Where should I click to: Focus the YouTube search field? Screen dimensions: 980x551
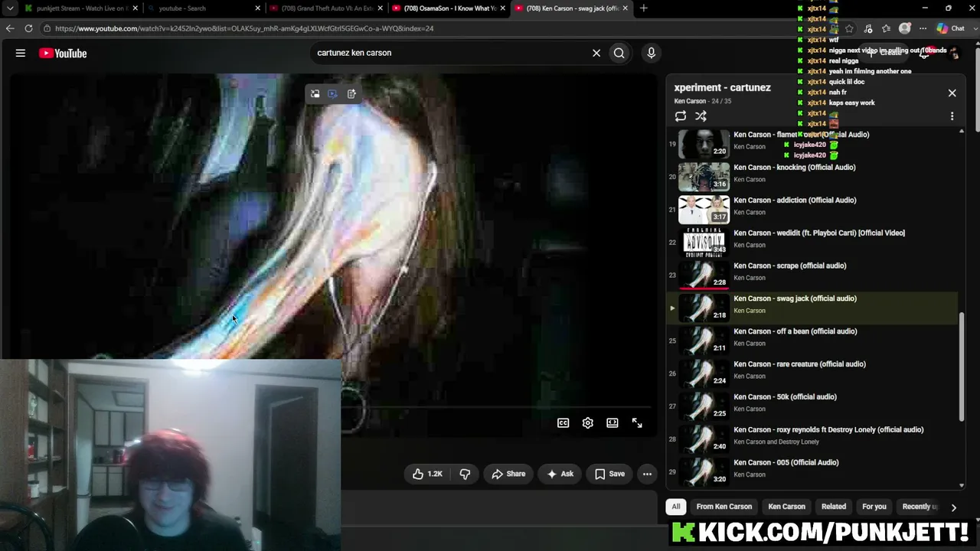tap(452, 53)
